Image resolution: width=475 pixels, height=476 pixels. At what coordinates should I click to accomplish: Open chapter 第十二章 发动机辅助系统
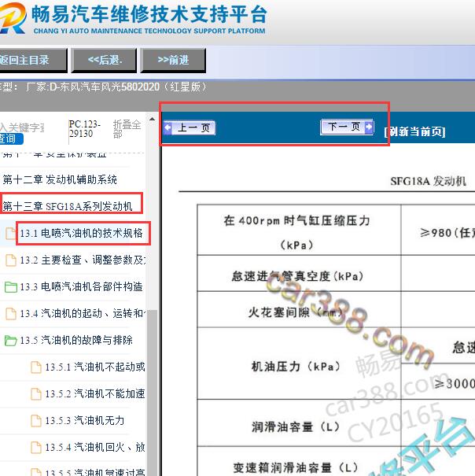point(60,179)
